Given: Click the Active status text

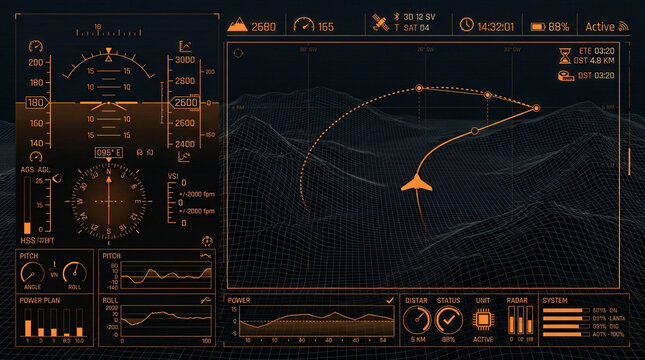Looking at the screenshot, I should pyautogui.click(x=600, y=27).
